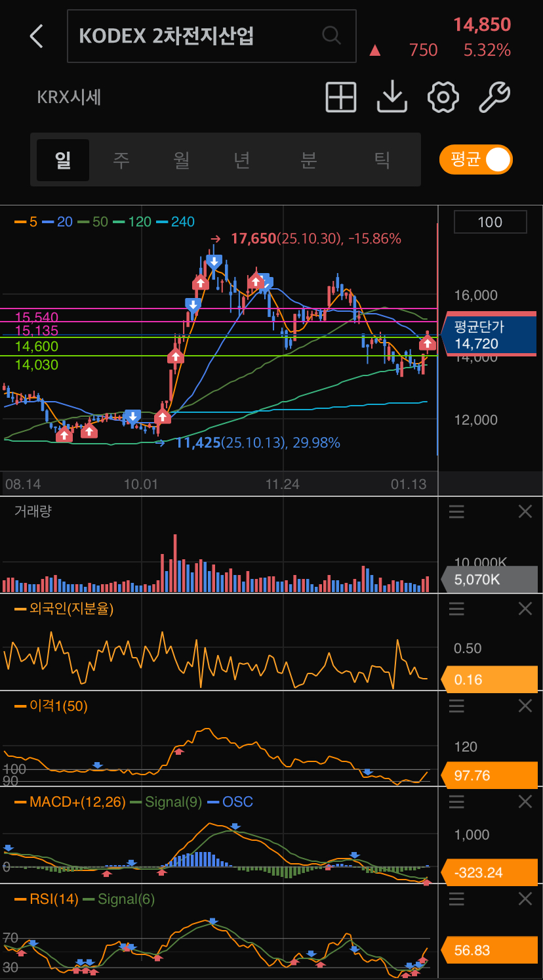Tap the 50-day moving average legend
Image resolution: width=543 pixels, height=980 pixels.
point(92,222)
